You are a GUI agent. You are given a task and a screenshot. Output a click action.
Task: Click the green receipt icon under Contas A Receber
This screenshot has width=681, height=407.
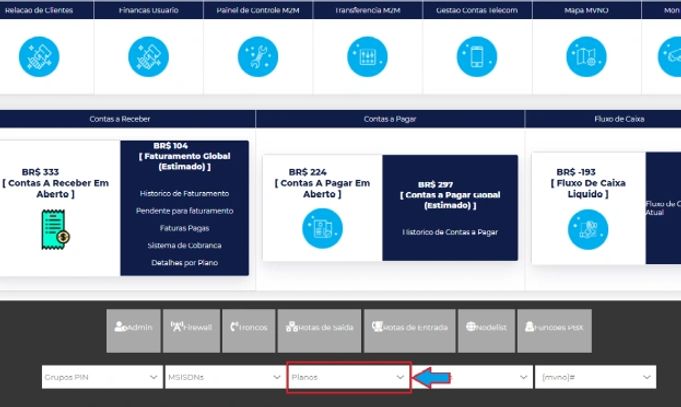coord(56,230)
